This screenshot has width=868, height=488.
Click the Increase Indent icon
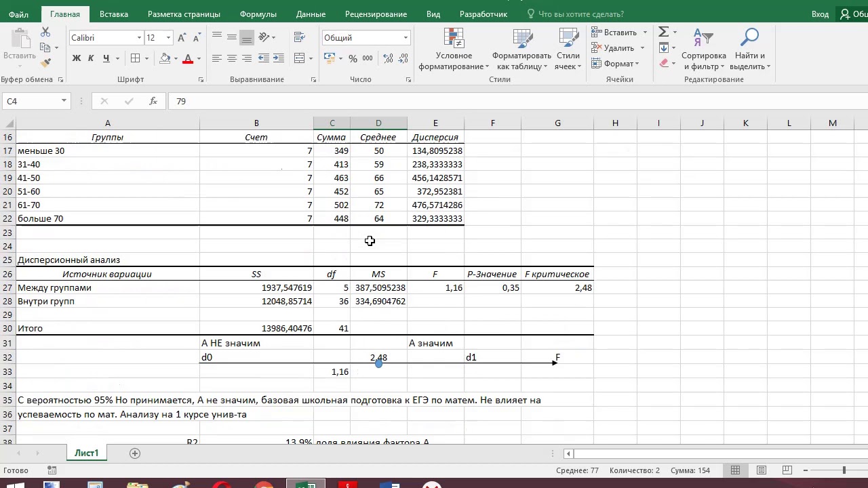[x=279, y=58]
